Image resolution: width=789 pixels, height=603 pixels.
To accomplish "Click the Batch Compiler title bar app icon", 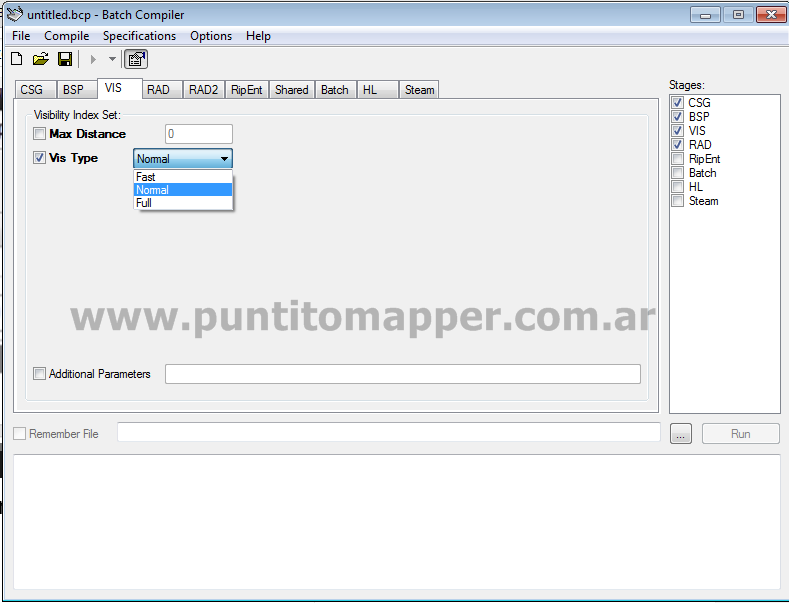I will pyautogui.click(x=15, y=14).
